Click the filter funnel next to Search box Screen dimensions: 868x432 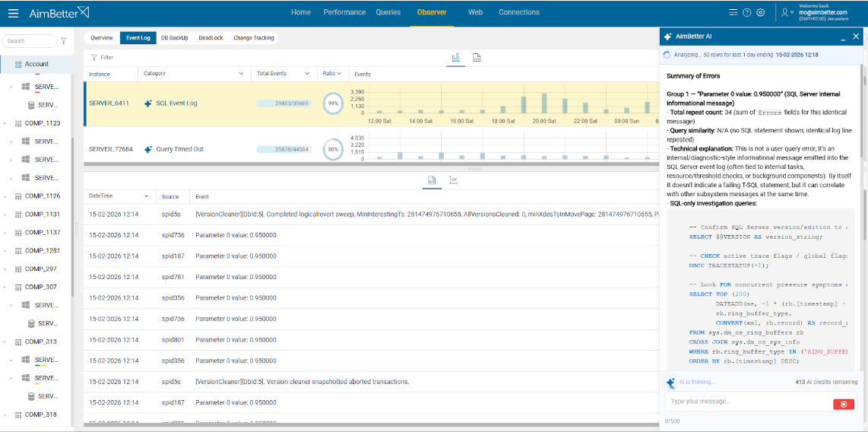coord(64,41)
